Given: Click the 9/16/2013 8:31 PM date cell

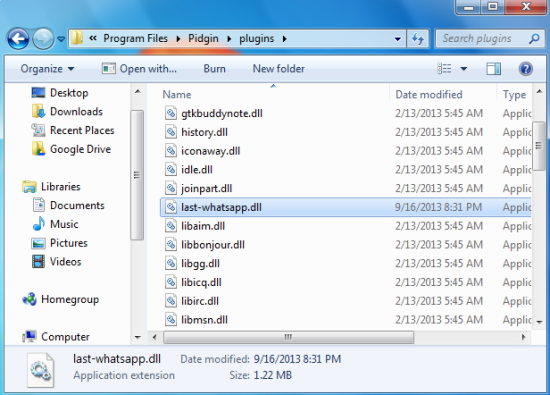Looking at the screenshot, I should click(438, 207).
